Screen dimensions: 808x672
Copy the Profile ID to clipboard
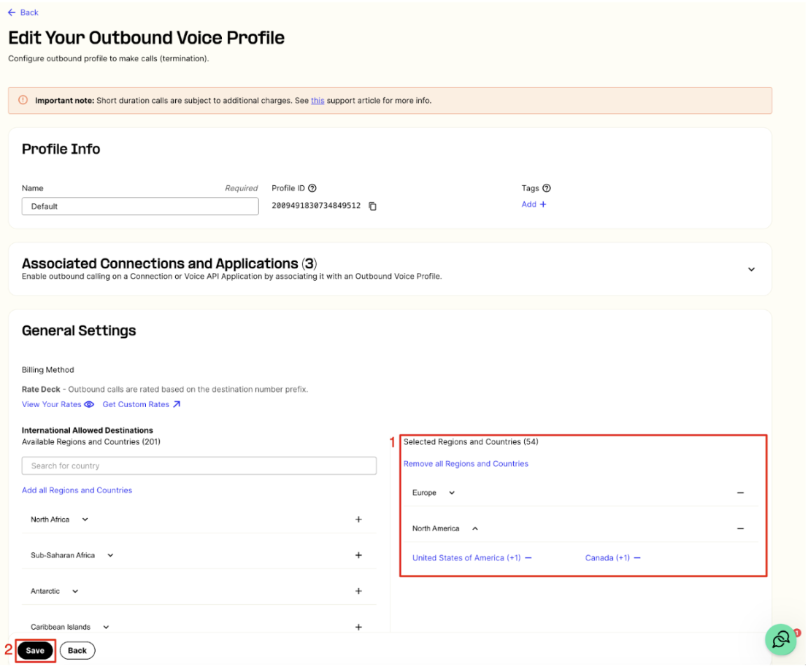point(372,206)
